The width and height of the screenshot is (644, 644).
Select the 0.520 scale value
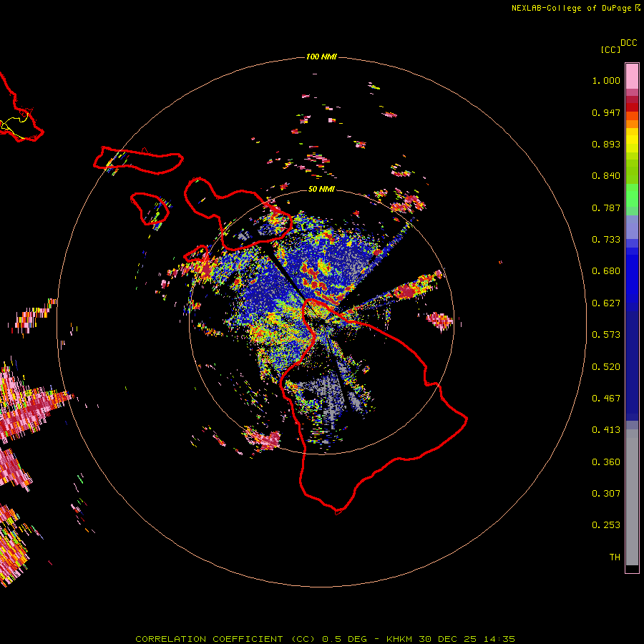pos(606,367)
